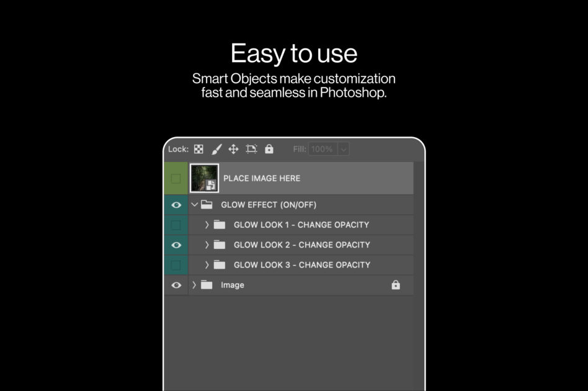Click the lock transparent pixels checkerboard icon
Screen dimensions: 588x391
point(198,150)
